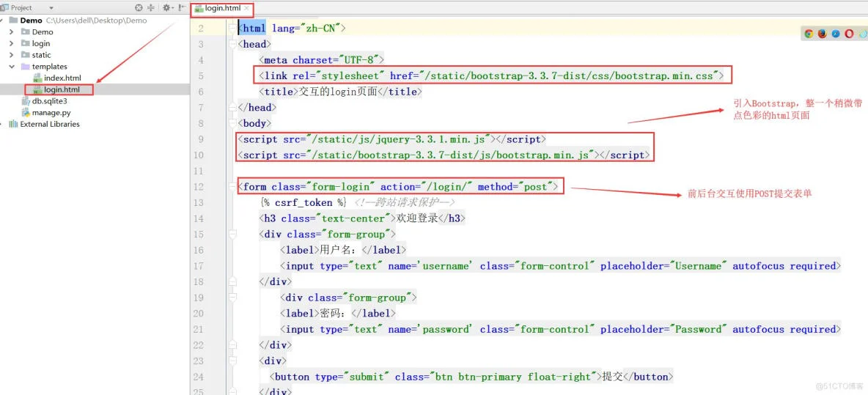The image size is (868, 395).
Task: Click jquery-3.3.1.min.js script line
Action: (x=392, y=139)
